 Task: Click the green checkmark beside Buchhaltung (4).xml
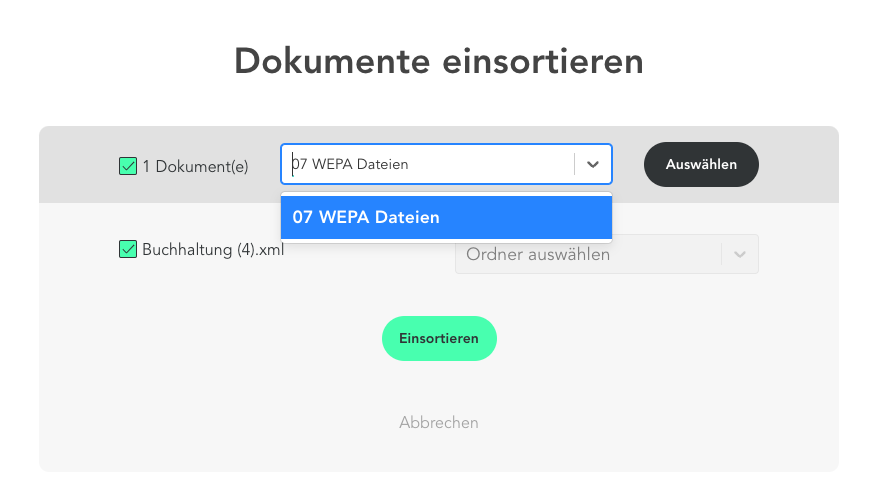pos(128,249)
